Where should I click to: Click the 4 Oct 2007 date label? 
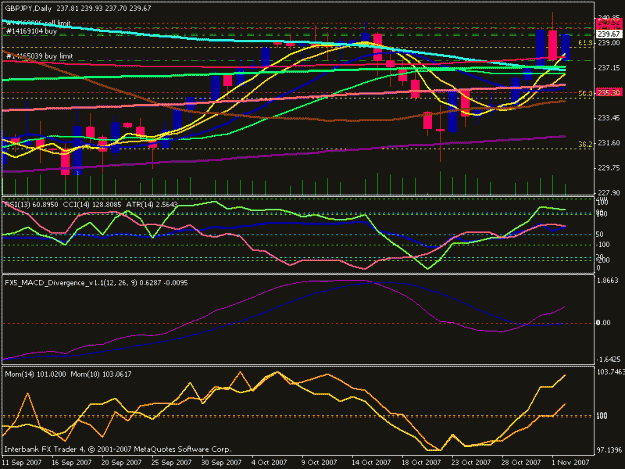tap(269, 462)
